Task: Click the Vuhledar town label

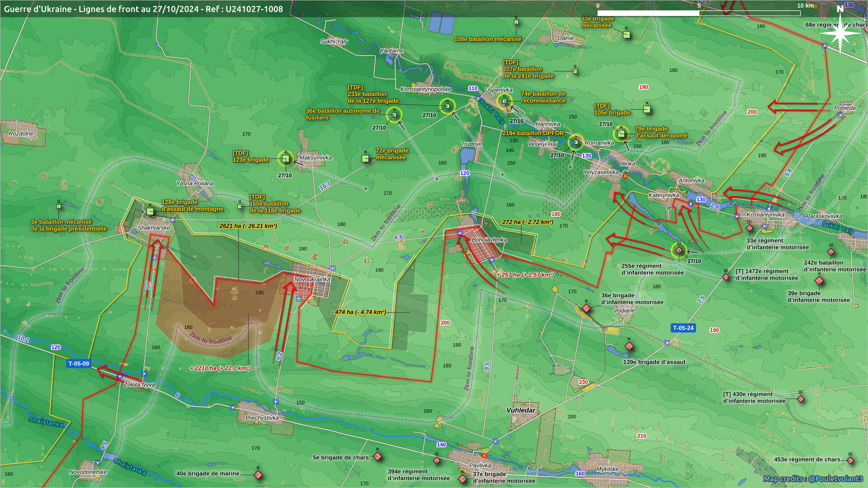Action: click(521, 410)
